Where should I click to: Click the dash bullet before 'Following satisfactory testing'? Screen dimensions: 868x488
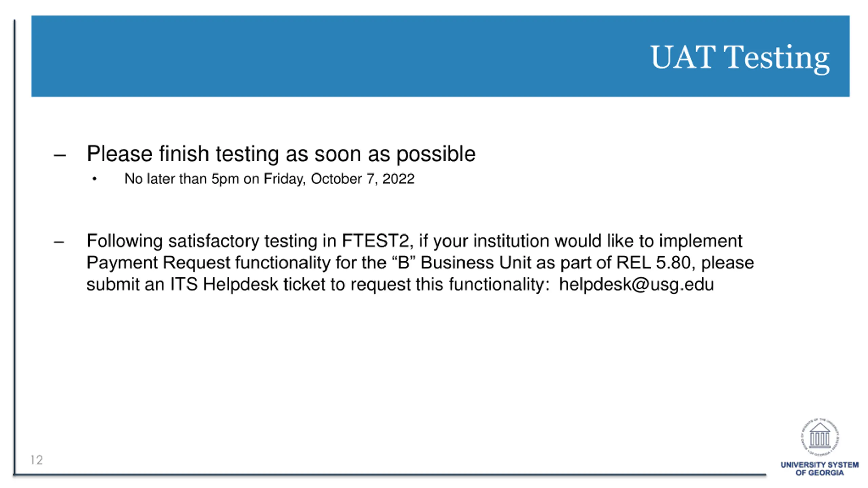pos(59,242)
